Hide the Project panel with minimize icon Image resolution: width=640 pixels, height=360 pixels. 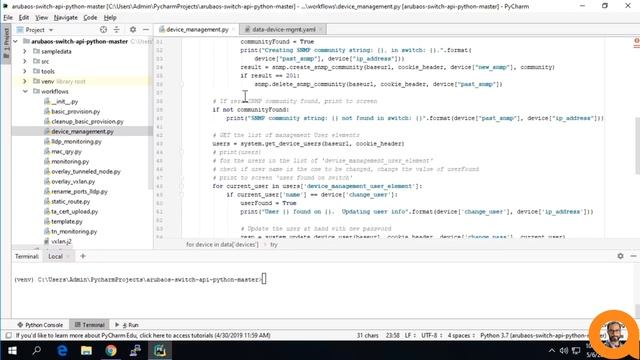146,30
